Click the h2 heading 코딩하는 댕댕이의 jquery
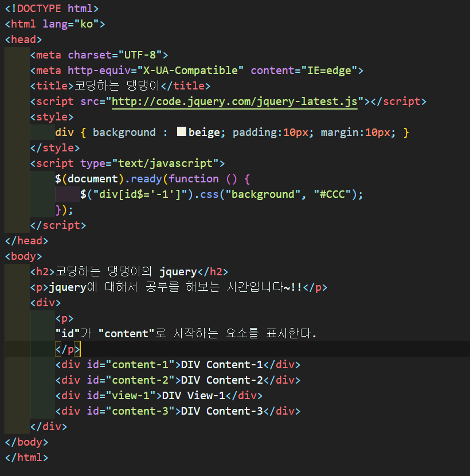 [x=126, y=272]
